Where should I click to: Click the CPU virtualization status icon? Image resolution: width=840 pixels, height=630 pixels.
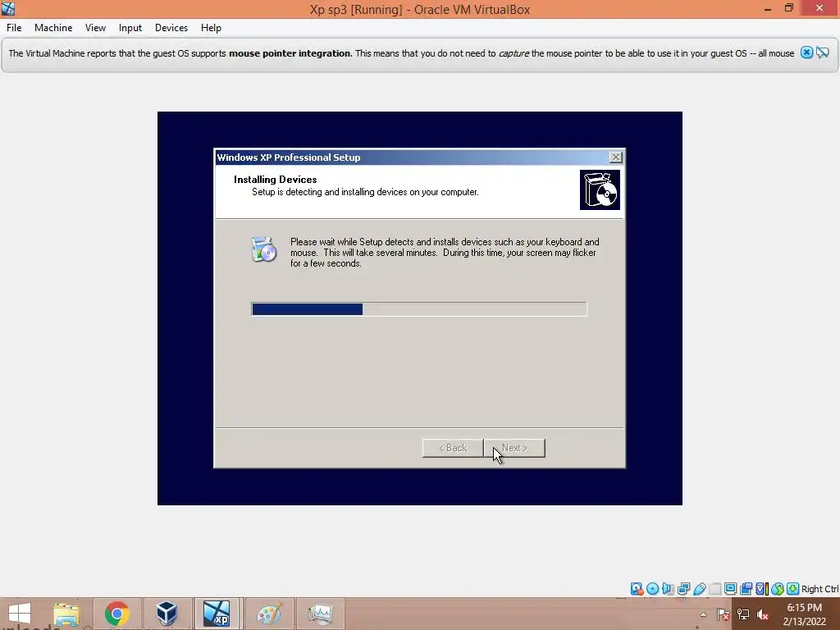click(762, 589)
